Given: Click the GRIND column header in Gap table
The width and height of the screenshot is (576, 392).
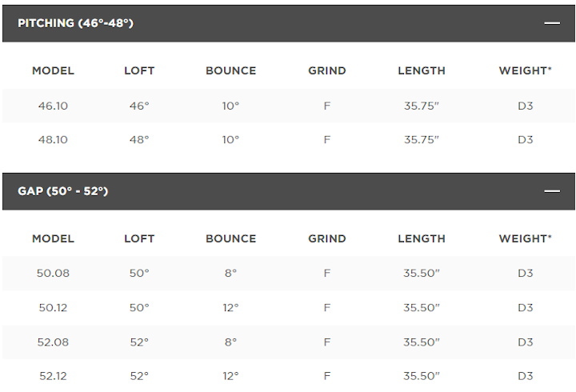Looking at the screenshot, I should [327, 238].
